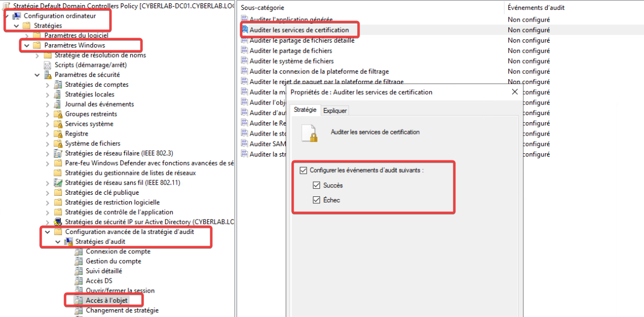The width and height of the screenshot is (644, 317).
Task: Click the Pare-feu Windows Defender folder icon
Action: coord(58,163)
